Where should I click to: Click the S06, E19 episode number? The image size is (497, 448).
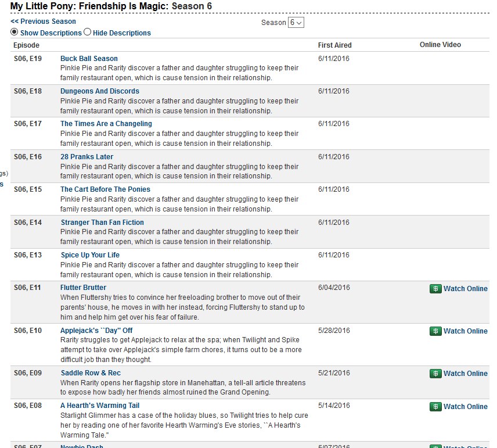click(28, 59)
